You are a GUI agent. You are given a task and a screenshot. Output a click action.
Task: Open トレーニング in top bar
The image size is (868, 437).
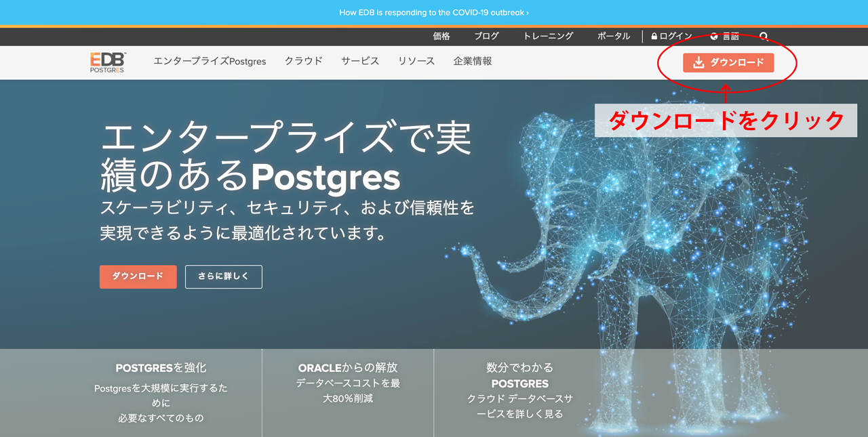548,36
